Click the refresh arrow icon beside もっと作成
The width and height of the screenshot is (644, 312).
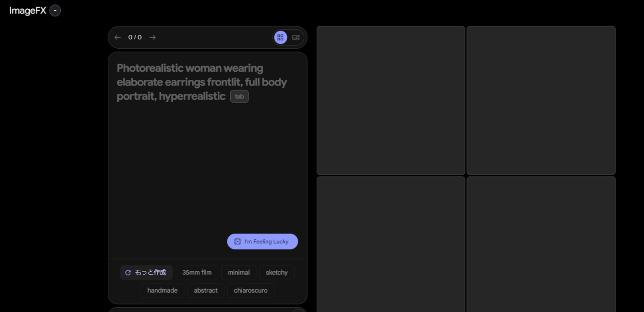pos(128,273)
